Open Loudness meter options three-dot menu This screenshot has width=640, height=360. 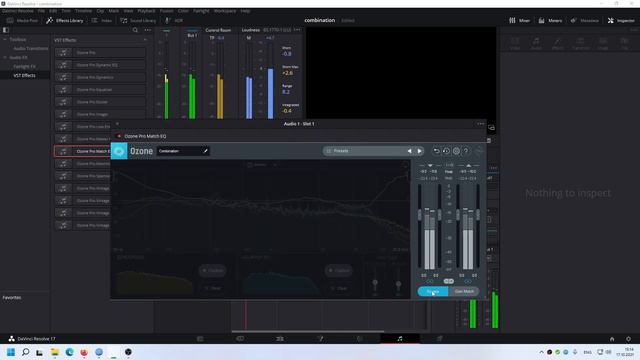tap(297, 30)
